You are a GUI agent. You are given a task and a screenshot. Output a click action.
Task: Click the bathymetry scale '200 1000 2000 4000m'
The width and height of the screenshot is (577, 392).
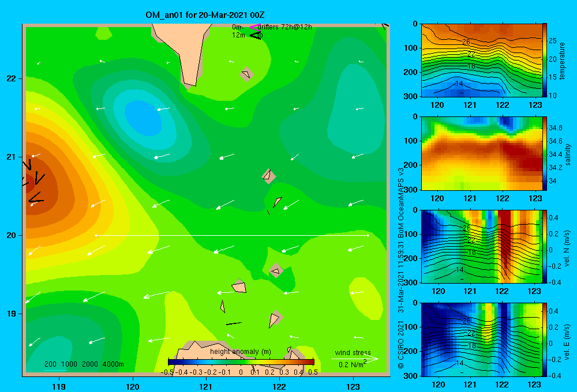[x=84, y=364]
